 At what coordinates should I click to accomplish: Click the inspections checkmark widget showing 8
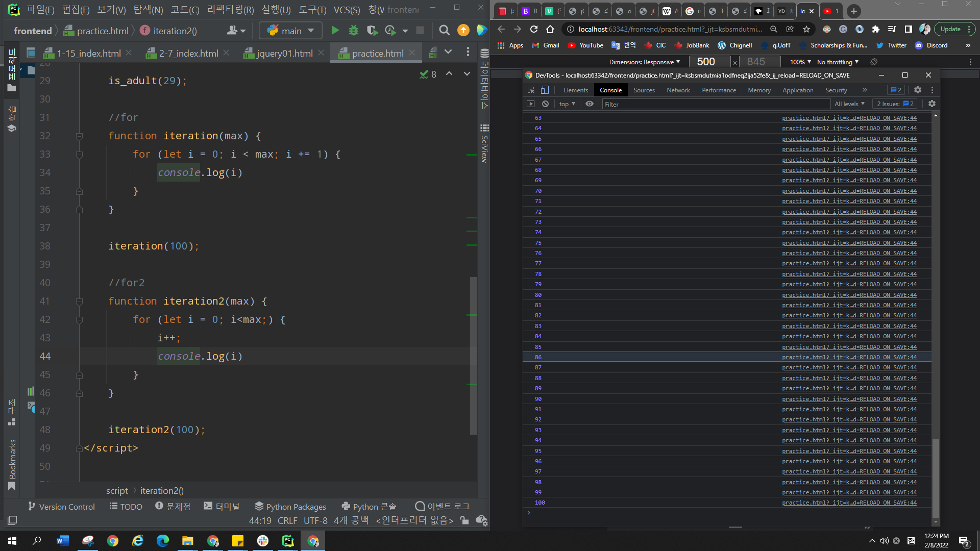point(428,74)
